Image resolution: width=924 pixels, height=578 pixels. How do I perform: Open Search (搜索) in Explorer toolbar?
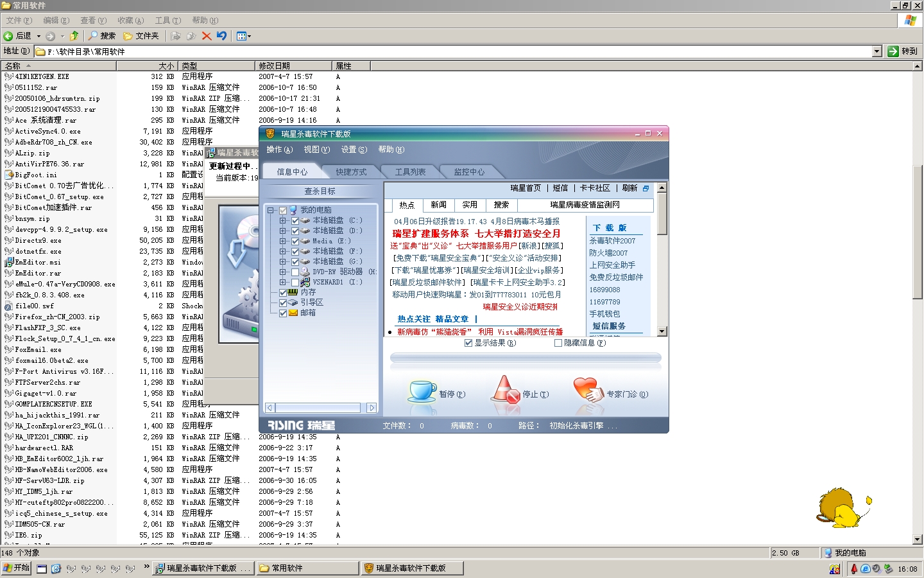[x=102, y=36]
